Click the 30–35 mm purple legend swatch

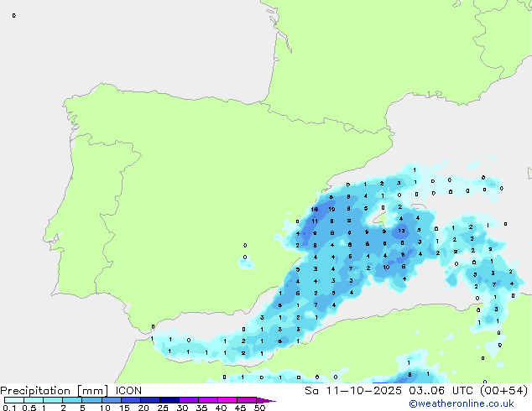[189, 400]
